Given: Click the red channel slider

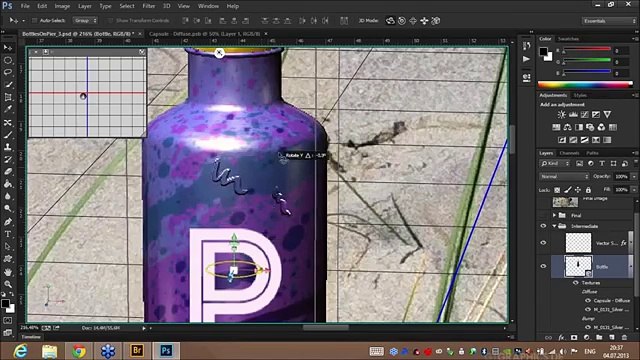Looking at the screenshot, I should click(x=587, y=50).
